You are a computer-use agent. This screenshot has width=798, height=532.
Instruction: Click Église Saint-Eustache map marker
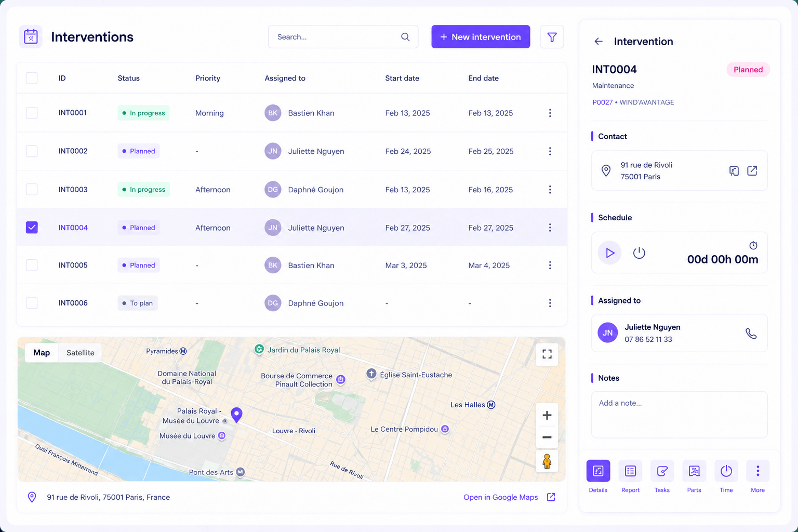coord(371,374)
